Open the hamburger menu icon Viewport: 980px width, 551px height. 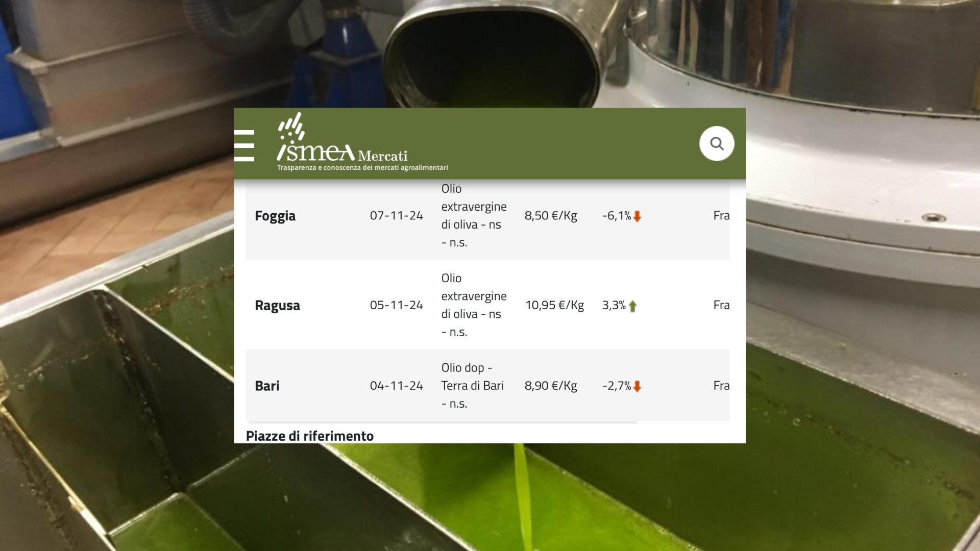point(244,145)
